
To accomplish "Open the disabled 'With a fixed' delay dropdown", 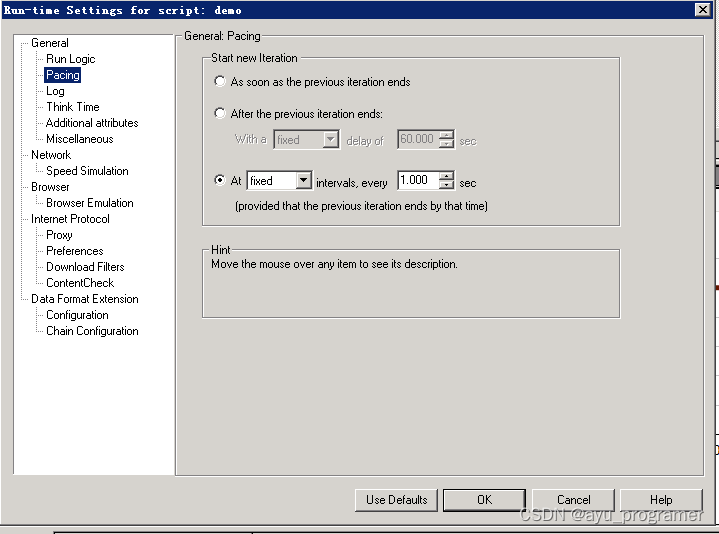I will pyautogui.click(x=331, y=139).
